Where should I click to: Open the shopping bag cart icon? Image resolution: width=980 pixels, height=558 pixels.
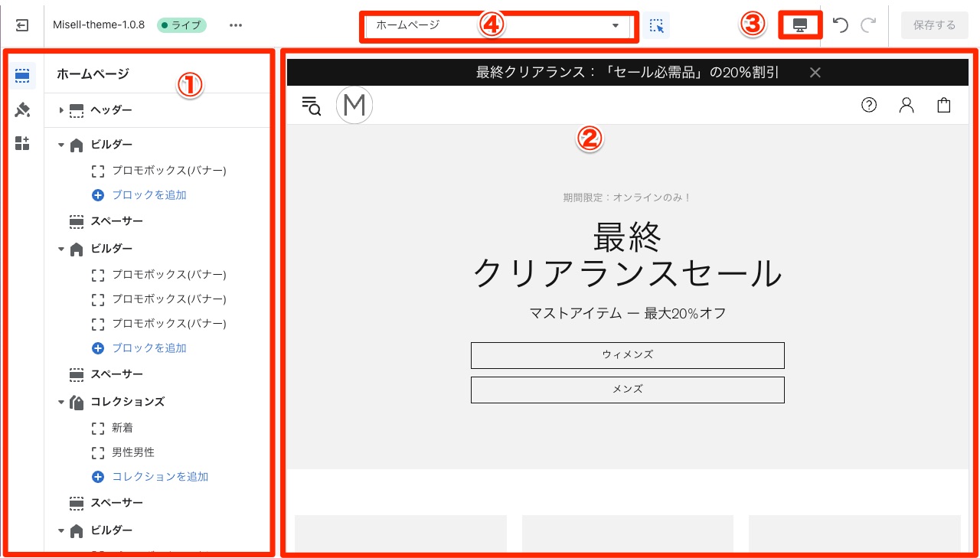(944, 106)
